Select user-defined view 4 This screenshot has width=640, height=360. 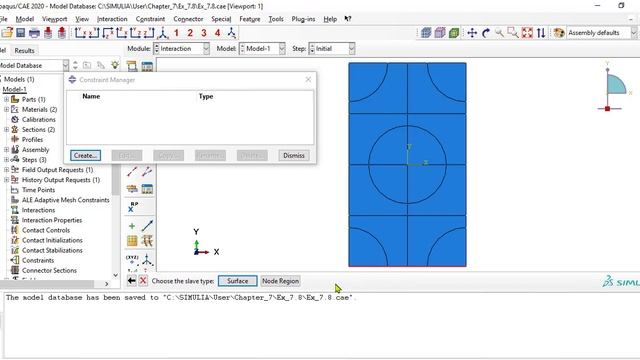pyautogui.click(x=218, y=33)
